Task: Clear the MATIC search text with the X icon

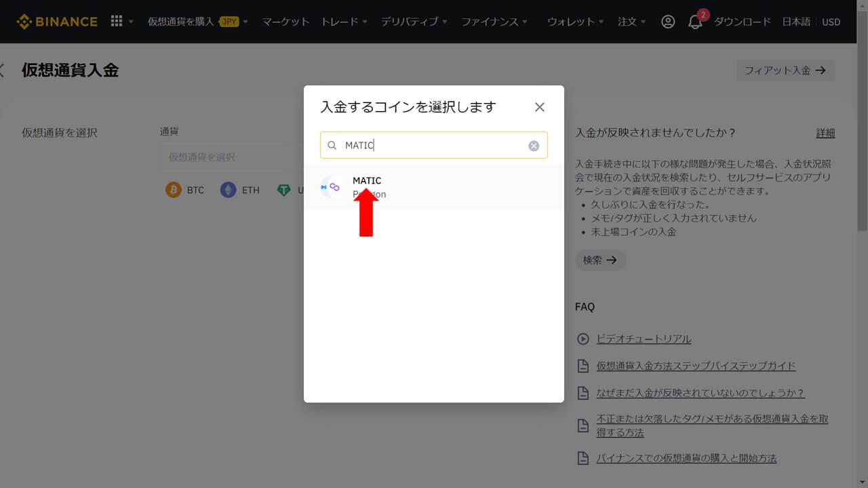Action: click(x=534, y=146)
